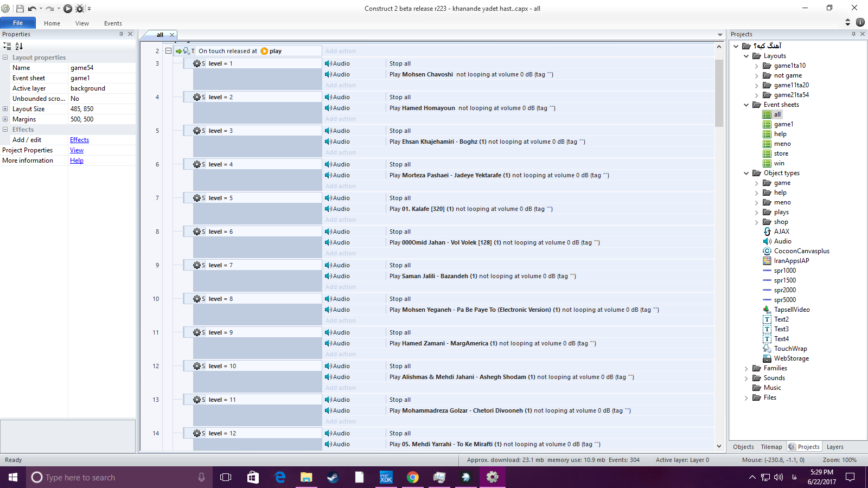The height and width of the screenshot is (488, 868).
Task: Select the Text2 object
Action: (781, 319)
